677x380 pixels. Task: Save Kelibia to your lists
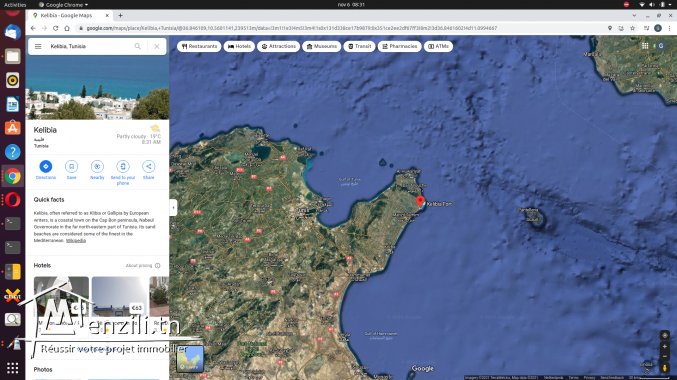(71, 170)
